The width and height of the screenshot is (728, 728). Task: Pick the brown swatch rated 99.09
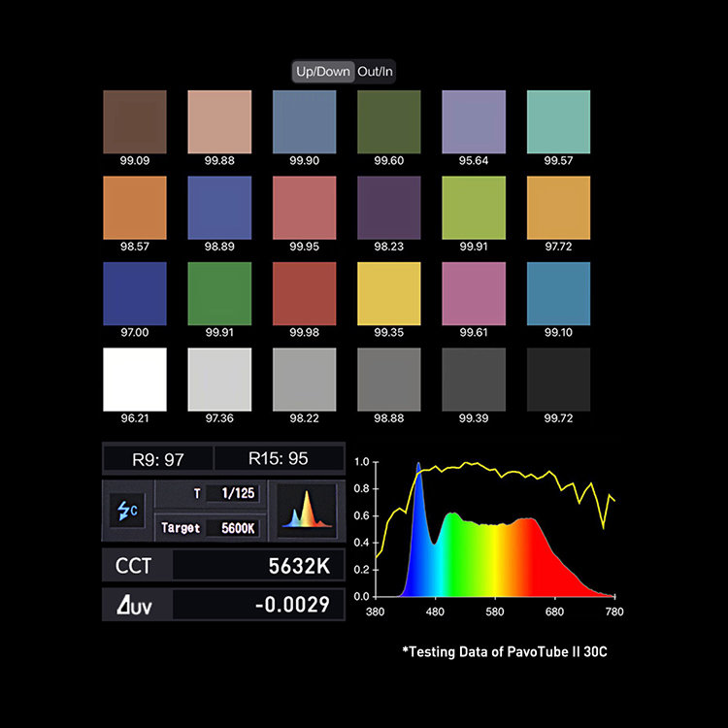point(135,121)
